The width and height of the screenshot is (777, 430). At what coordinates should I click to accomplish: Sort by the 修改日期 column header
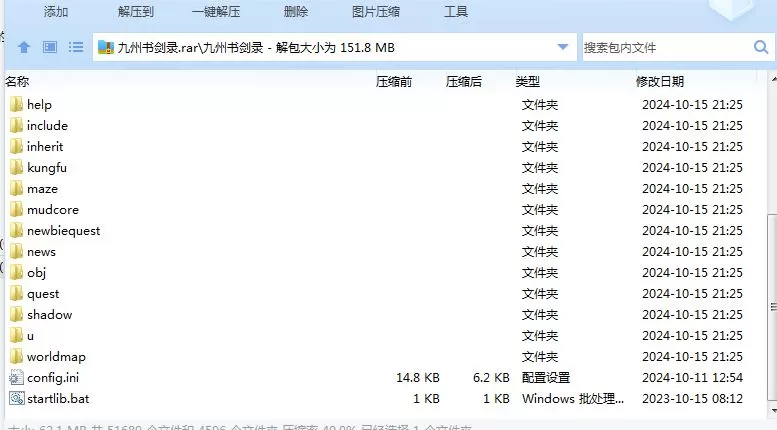tap(660, 81)
